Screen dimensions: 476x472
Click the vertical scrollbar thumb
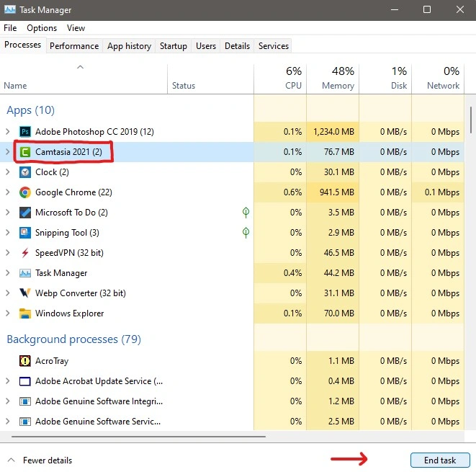coord(470,120)
